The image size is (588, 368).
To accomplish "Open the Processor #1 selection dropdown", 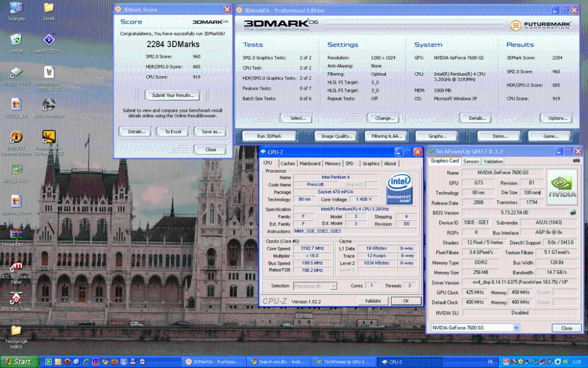I will pyautogui.click(x=315, y=286).
